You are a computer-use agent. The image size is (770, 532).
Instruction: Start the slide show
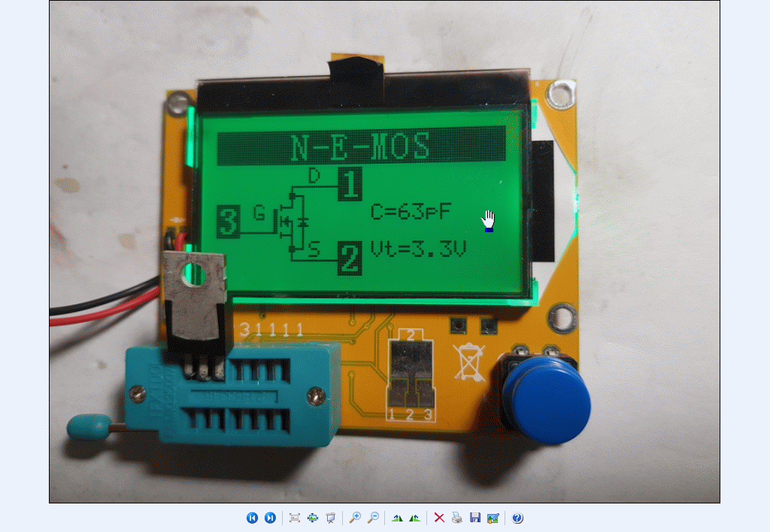coord(330,518)
